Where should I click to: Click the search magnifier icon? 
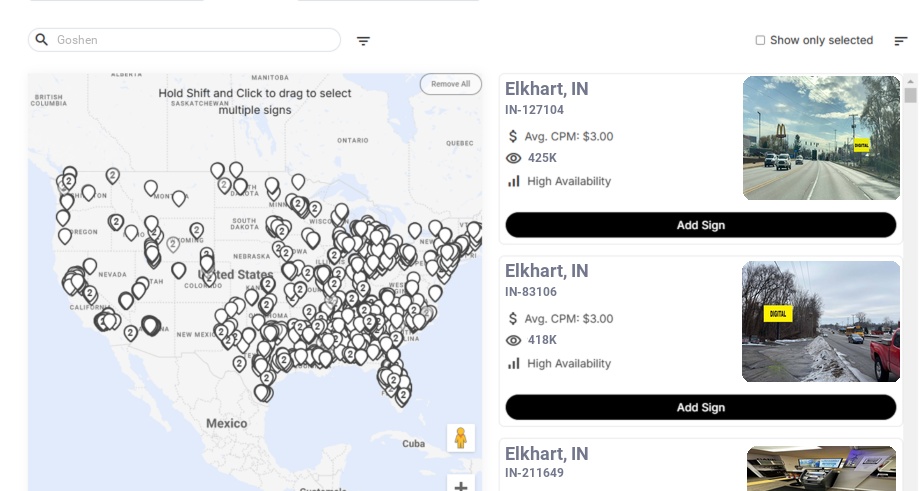pos(42,40)
